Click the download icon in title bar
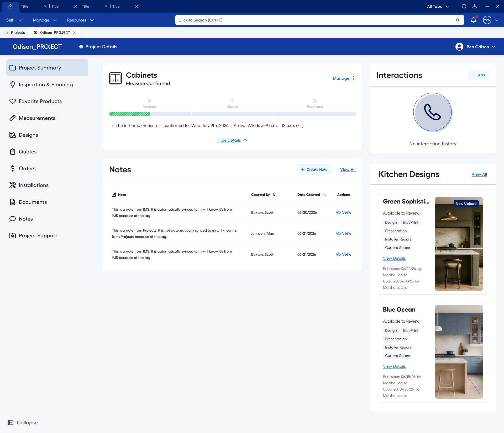This screenshot has width=504, height=433. [x=475, y=6]
